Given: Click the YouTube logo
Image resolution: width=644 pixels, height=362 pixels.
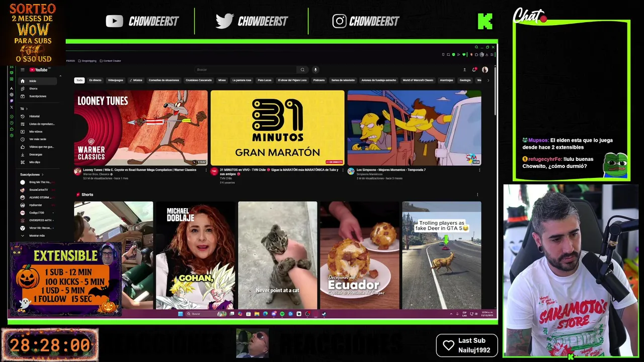Looking at the screenshot, I should pyautogui.click(x=38, y=70).
